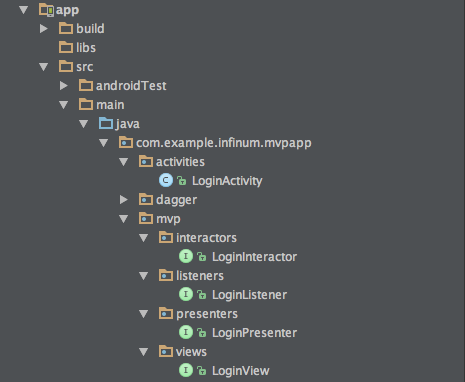Open the LoginActivity class name

(227, 181)
